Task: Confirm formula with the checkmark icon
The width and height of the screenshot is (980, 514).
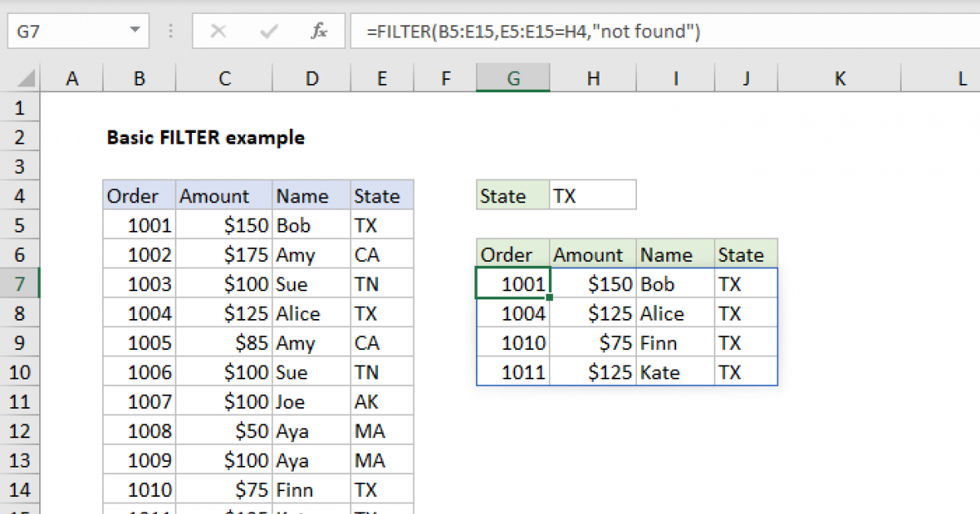Action: [x=268, y=32]
